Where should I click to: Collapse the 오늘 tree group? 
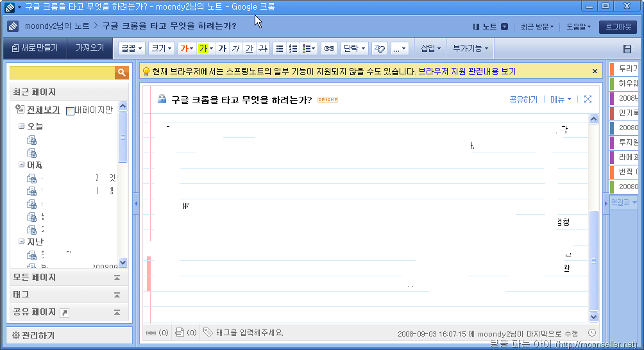21,126
